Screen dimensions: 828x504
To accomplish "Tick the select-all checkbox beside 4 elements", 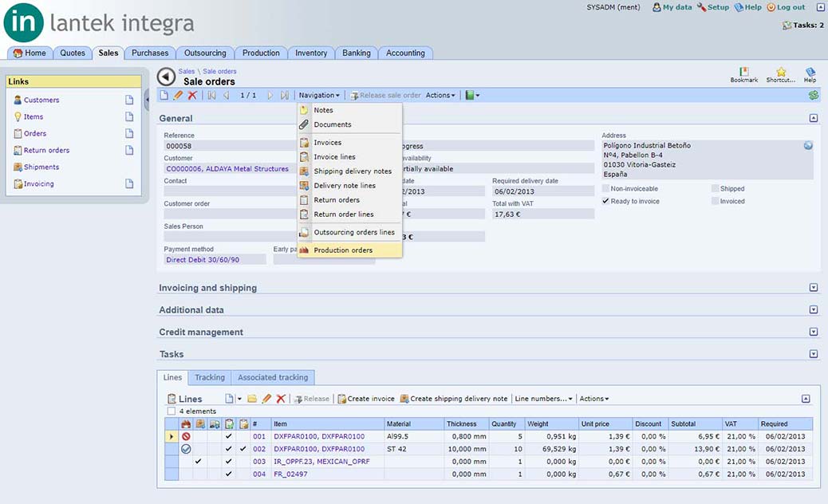I will coord(171,411).
